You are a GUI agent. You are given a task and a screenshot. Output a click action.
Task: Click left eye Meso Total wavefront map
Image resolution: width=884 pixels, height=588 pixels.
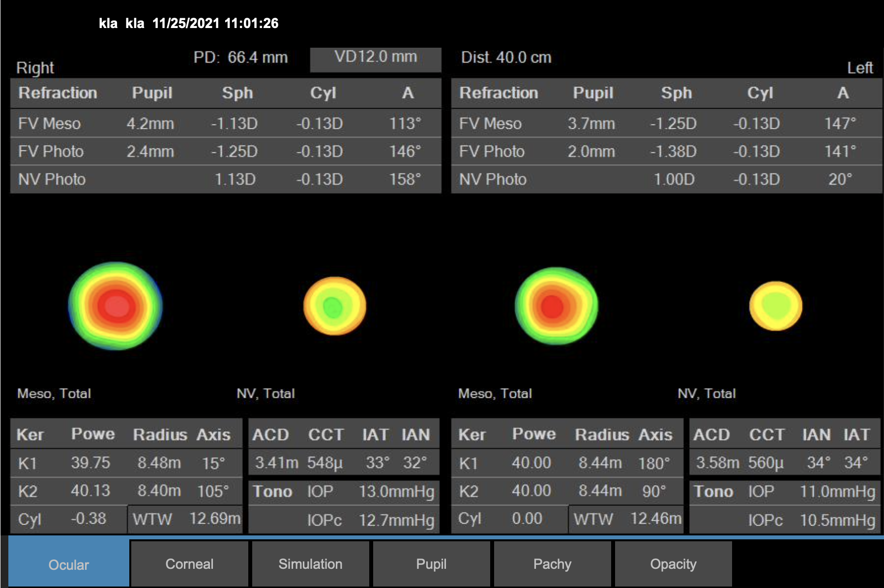556,306
